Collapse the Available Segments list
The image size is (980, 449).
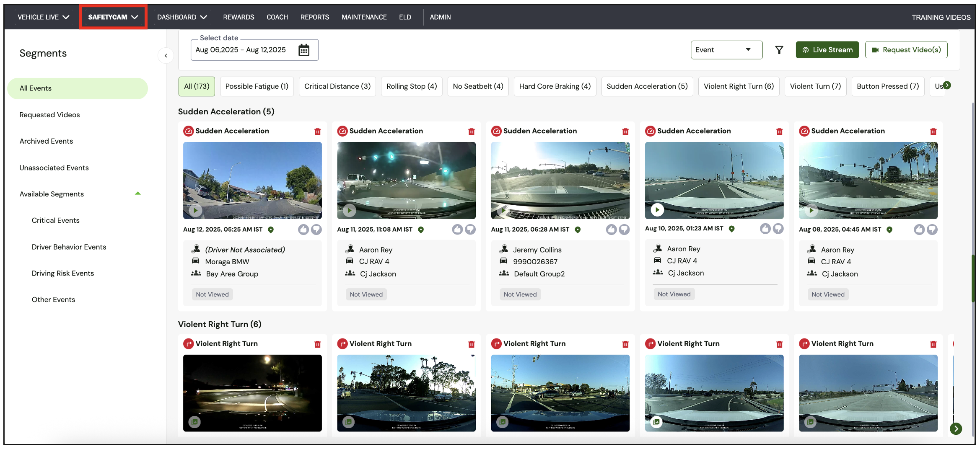[x=137, y=194]
